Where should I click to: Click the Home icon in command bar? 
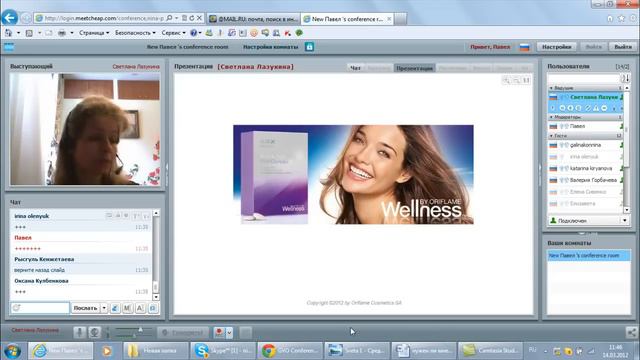(x=8, y=33)
